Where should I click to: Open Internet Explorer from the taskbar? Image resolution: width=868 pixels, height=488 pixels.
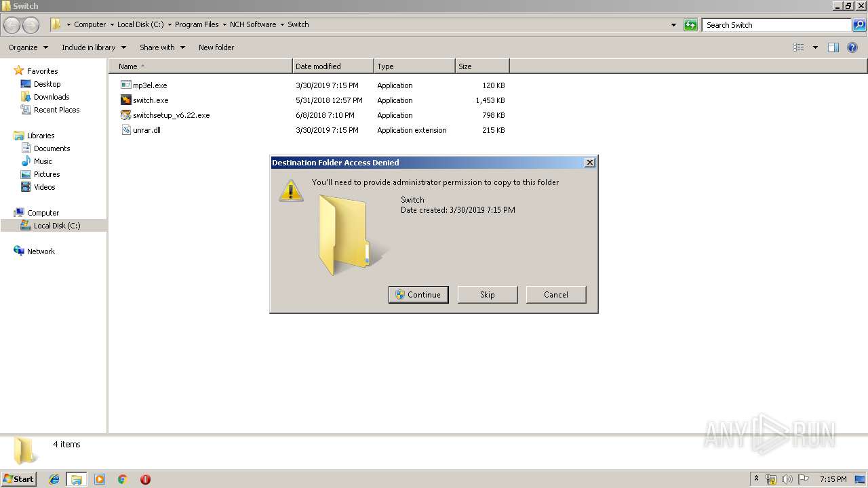point(54,479)
